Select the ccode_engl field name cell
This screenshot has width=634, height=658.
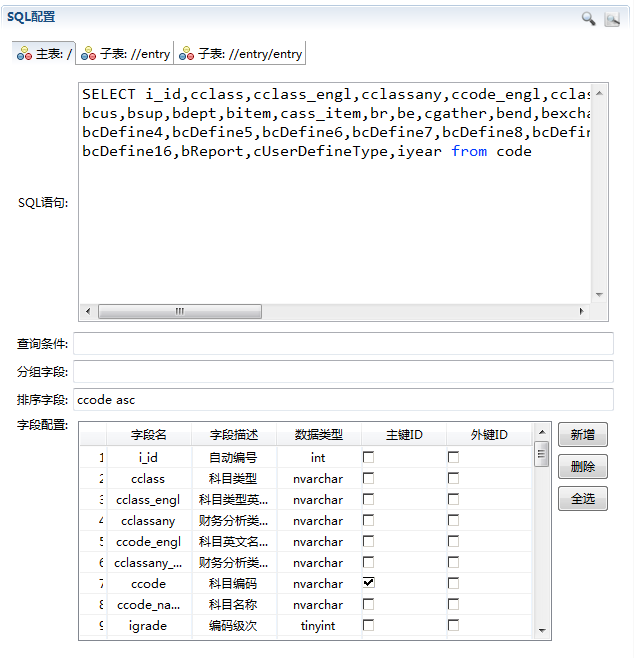point(149,541)
